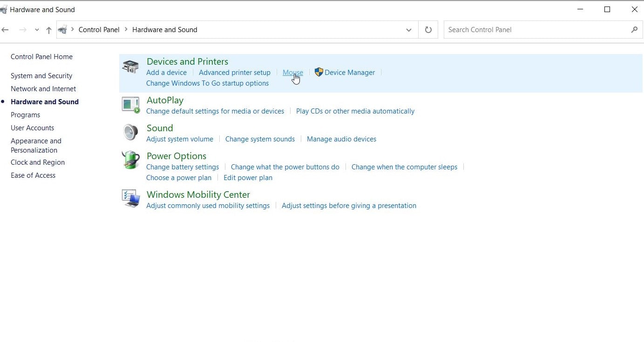Adjust commonly used mobility settings
The height and width of the screenshot is (342, 644).
pos(208,206)
